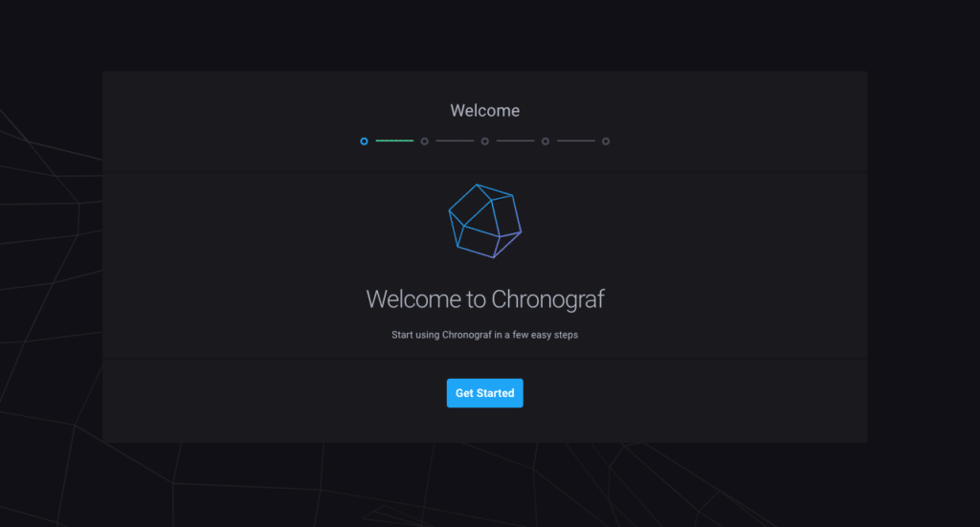Click connector line between fourth and fifth steps
Screen dimensions: 980x527
[575, 142]
